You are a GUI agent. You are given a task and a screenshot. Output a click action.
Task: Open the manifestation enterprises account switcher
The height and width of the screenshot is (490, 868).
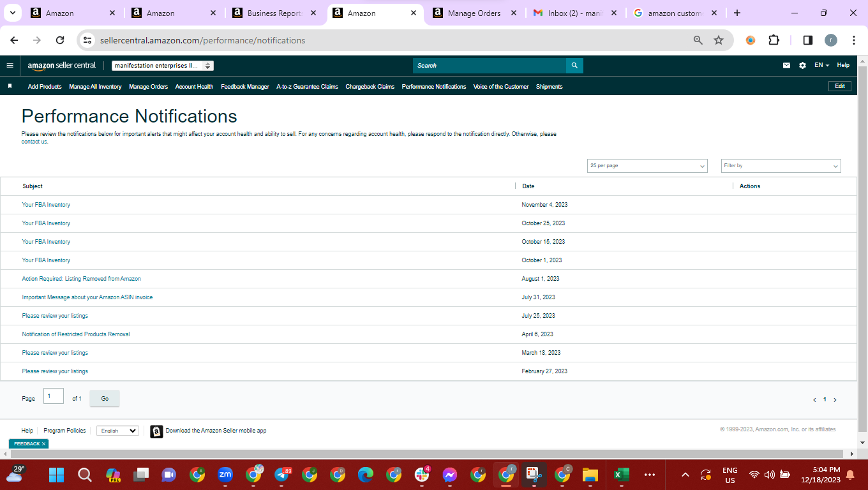(163, 66)
